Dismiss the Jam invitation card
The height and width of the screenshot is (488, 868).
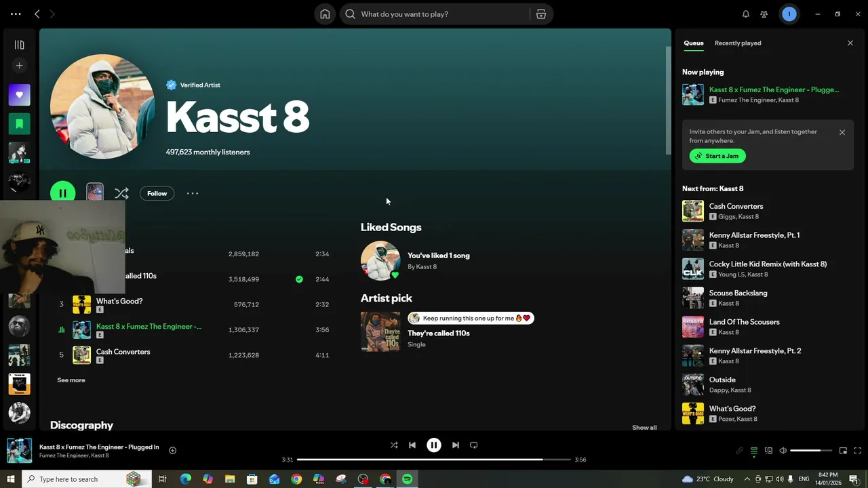842,133
